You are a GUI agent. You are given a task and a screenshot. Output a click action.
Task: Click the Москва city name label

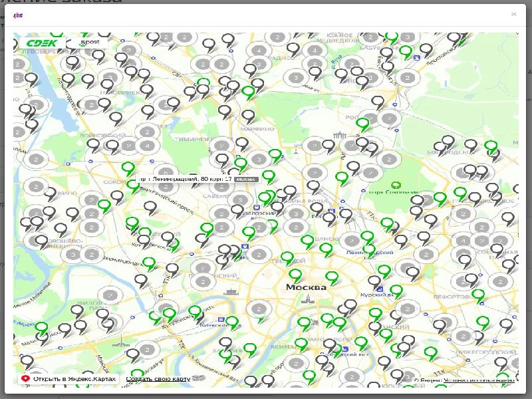[x=306, y=287]
